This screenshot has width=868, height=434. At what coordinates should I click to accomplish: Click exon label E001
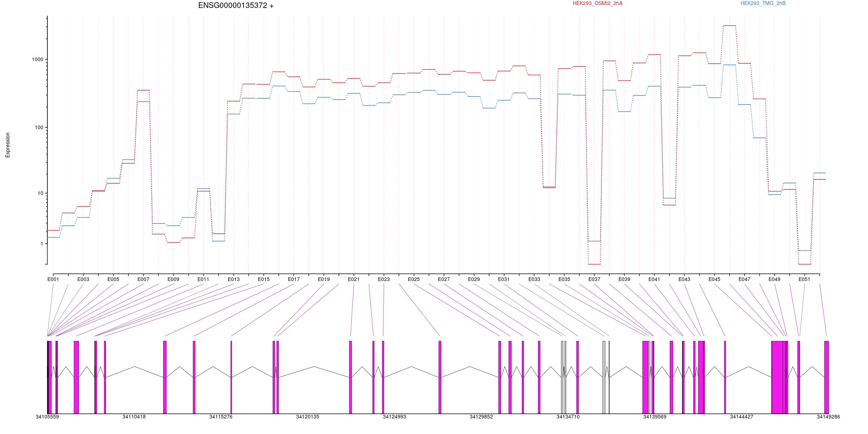pyautogui.click(x=53, y=279)
